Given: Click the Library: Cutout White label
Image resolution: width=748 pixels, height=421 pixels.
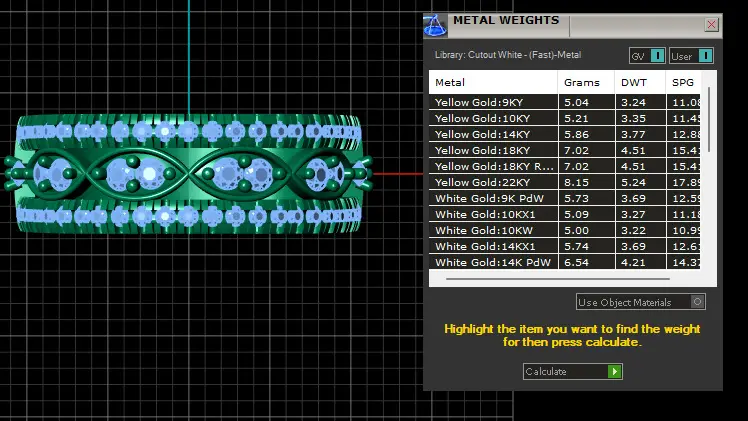Looking at the screenshot, I should [x=508, y=55].
